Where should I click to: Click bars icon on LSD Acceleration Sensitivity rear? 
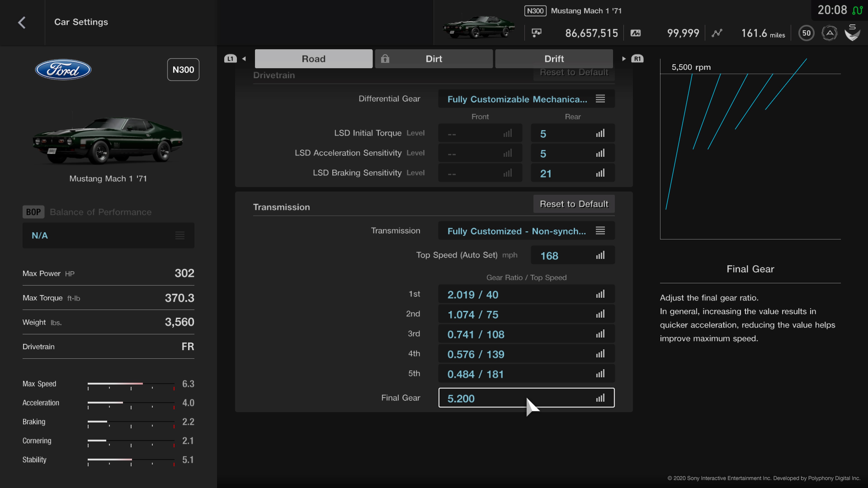[600, 153]
